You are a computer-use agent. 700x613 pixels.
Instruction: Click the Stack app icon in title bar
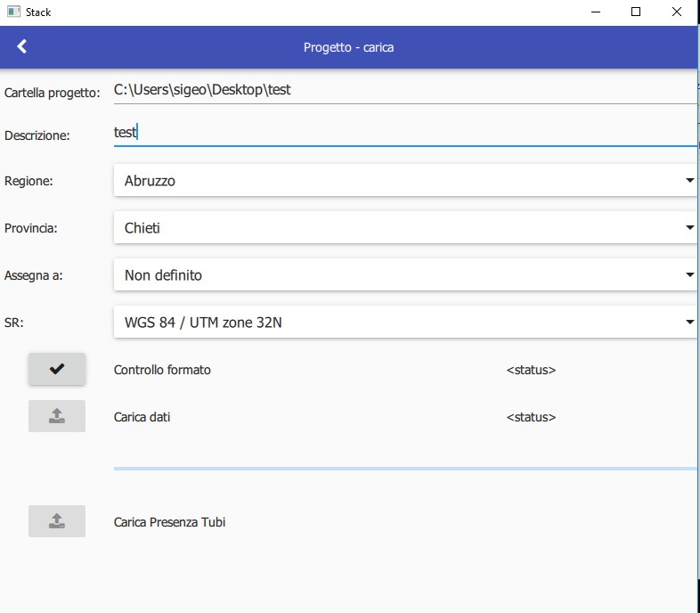click(x=13, y=12)
